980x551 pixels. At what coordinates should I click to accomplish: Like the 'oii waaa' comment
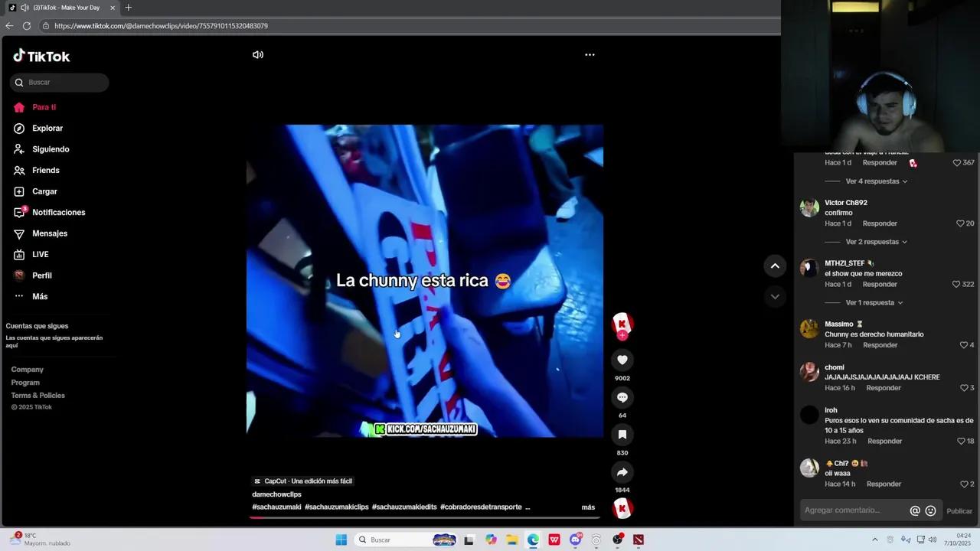click(964, 484)
